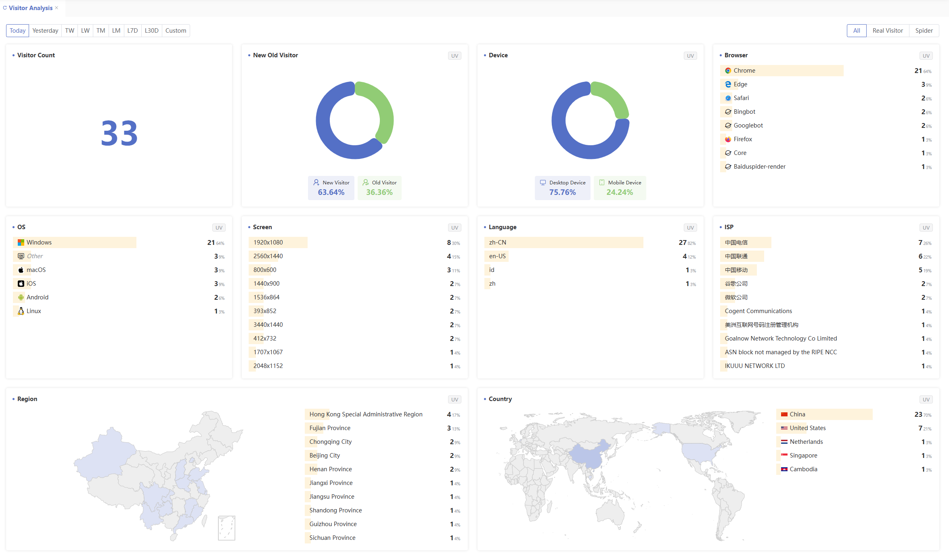This screenshot has width=949, height=560.
Task: Click the macOS apple icon
Action: click(21, 270)
